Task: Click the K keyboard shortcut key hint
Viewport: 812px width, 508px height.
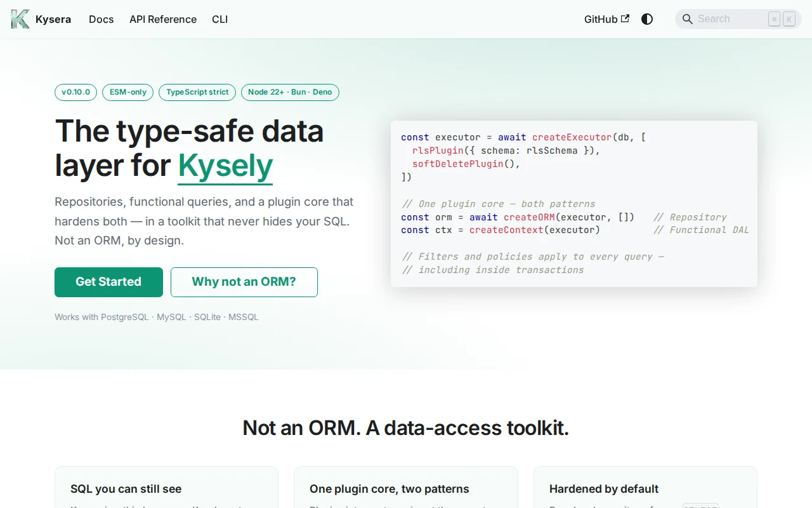Action: (789, 19)
